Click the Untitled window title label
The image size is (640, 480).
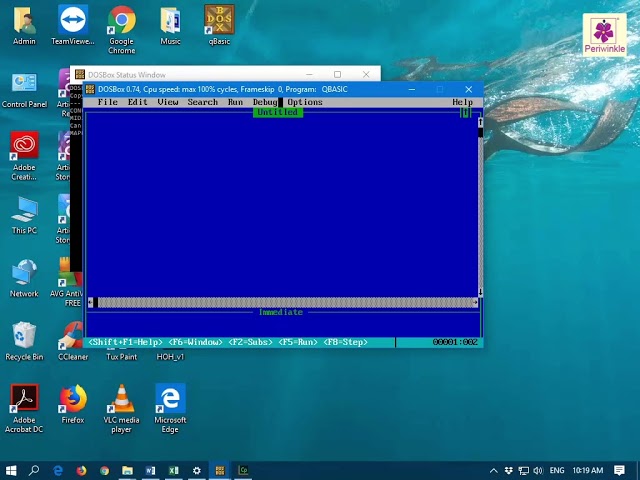pos(278,112)
